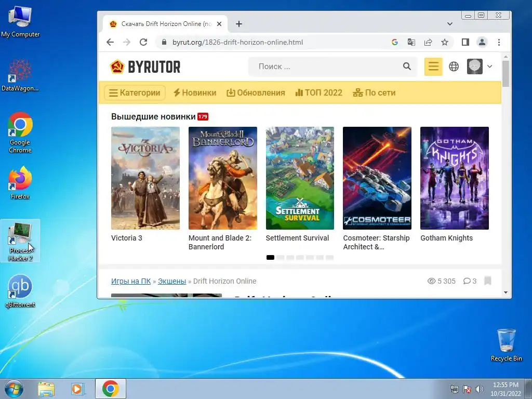Image resolution: width=532 pixels, height=399 pixels.
Task: Close the Drift Horizon Online tab
Action: (219, 24)
